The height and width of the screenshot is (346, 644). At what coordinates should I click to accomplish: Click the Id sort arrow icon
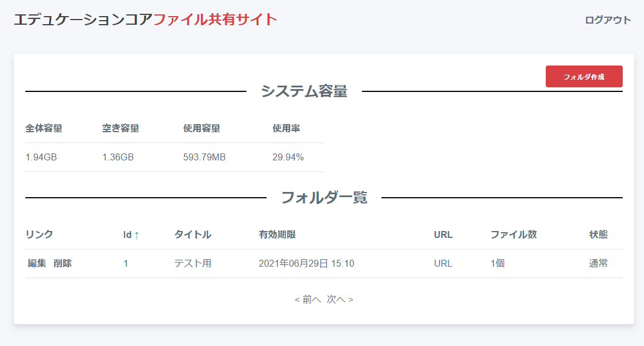pyautogui.click(x=137, y=235)
